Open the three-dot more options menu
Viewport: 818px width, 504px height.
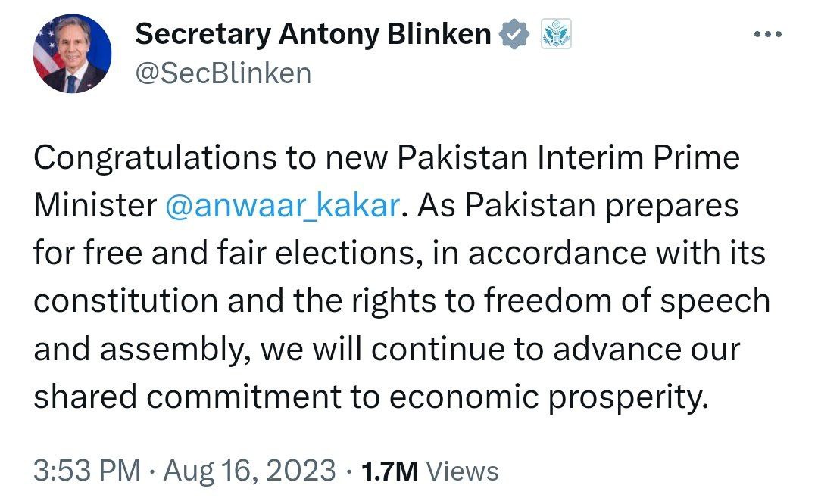pos(768,35)
